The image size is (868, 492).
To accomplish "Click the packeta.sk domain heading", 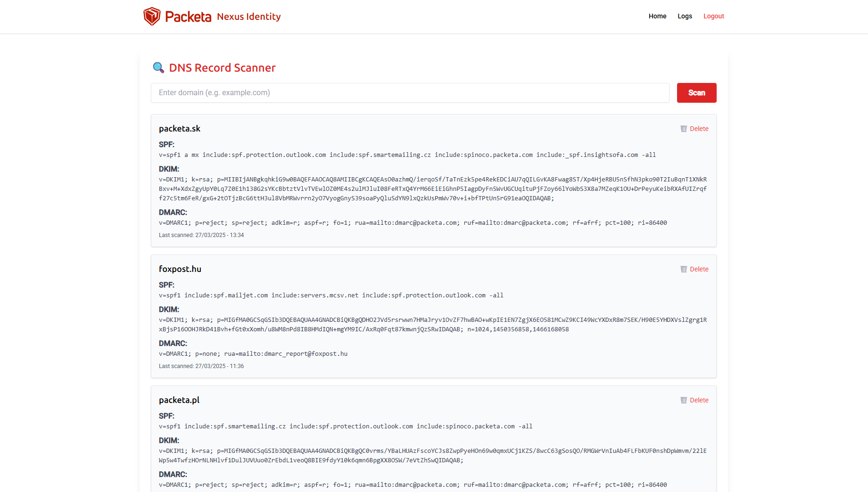I will (180, 129).
